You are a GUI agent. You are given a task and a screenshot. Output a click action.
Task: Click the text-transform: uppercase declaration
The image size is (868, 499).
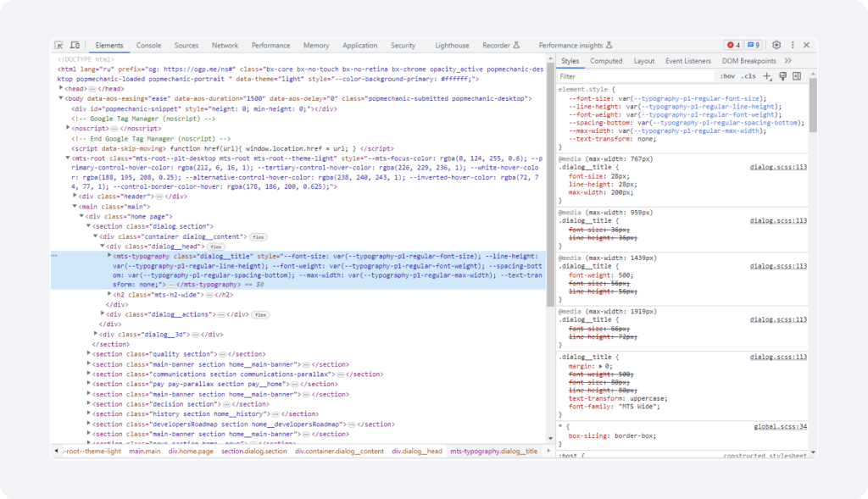618,398
